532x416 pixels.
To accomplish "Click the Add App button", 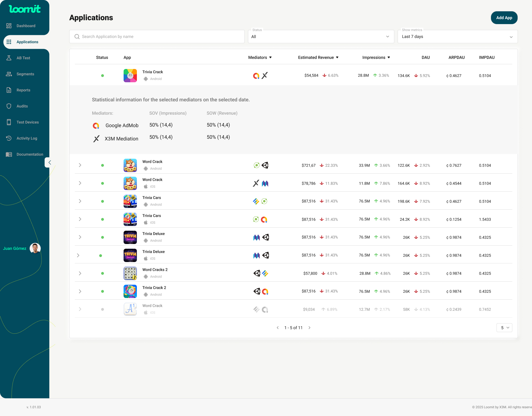I will click(x=504, y=18).
